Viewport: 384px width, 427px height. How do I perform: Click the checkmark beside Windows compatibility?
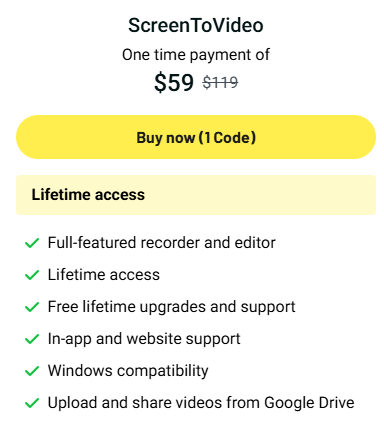32,371
